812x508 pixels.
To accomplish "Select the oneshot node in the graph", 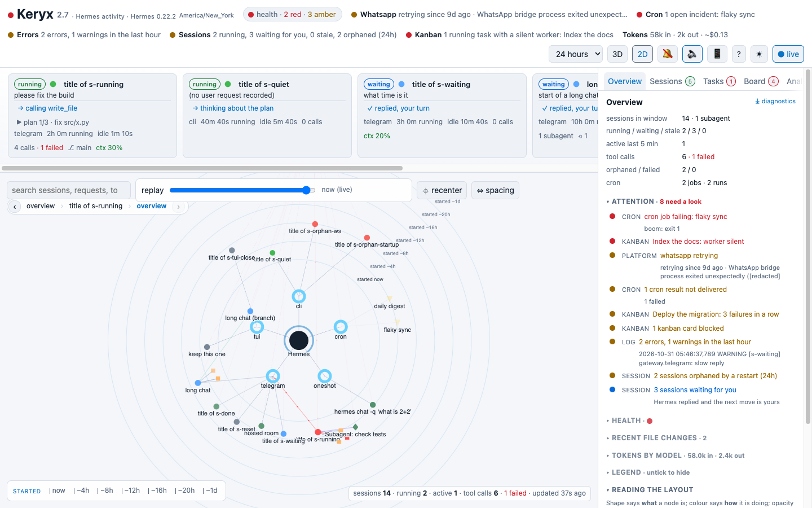I will pyautogui.click(x=325, y=376).
